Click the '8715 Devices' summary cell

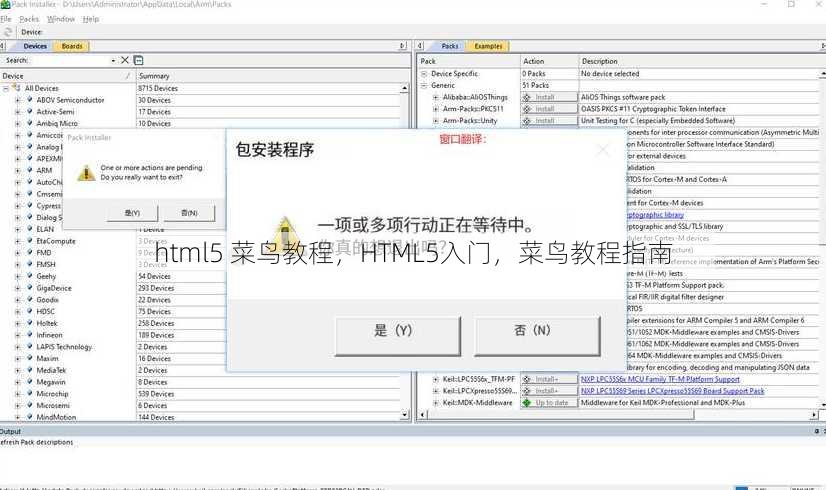(x=158, y=89)
